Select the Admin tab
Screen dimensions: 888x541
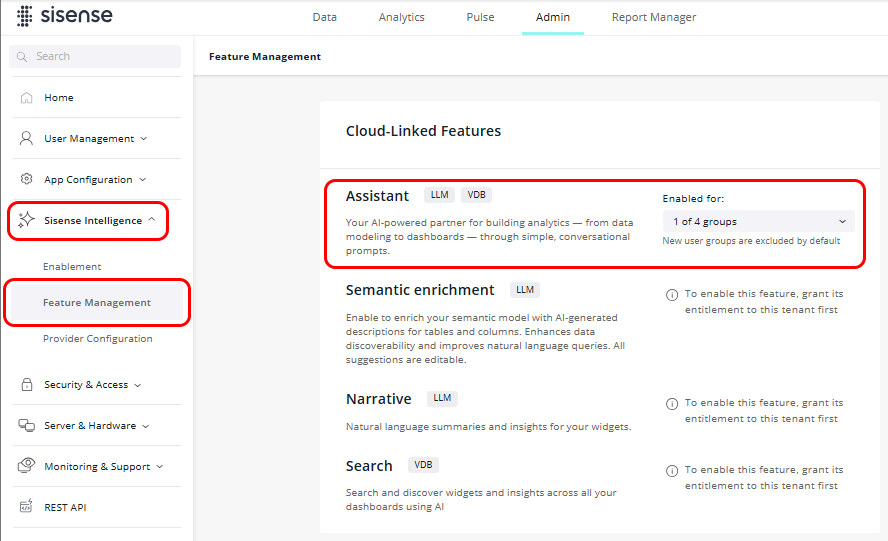553,17
